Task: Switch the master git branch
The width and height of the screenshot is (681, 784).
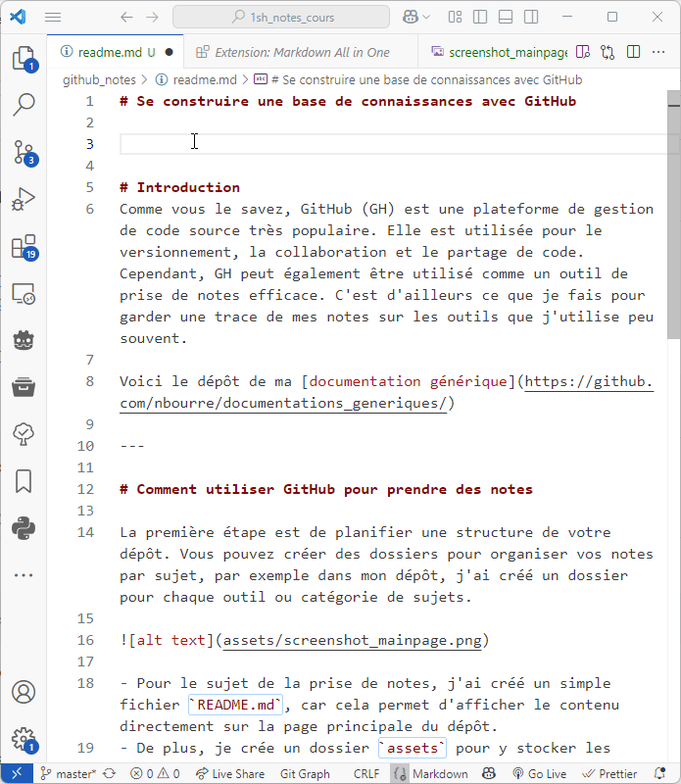Action: (x=68, y=774)
